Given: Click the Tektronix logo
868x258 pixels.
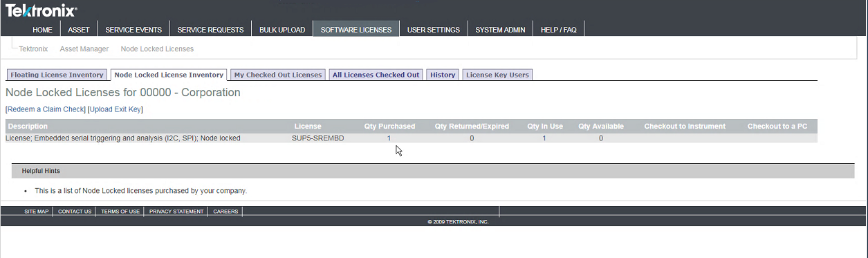Looking at the screenshot, I should (x=41, y=10).
